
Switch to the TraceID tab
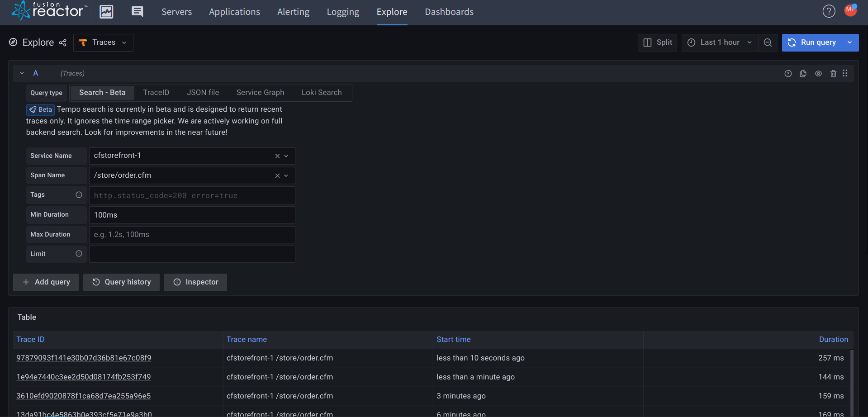coord(156,92)
